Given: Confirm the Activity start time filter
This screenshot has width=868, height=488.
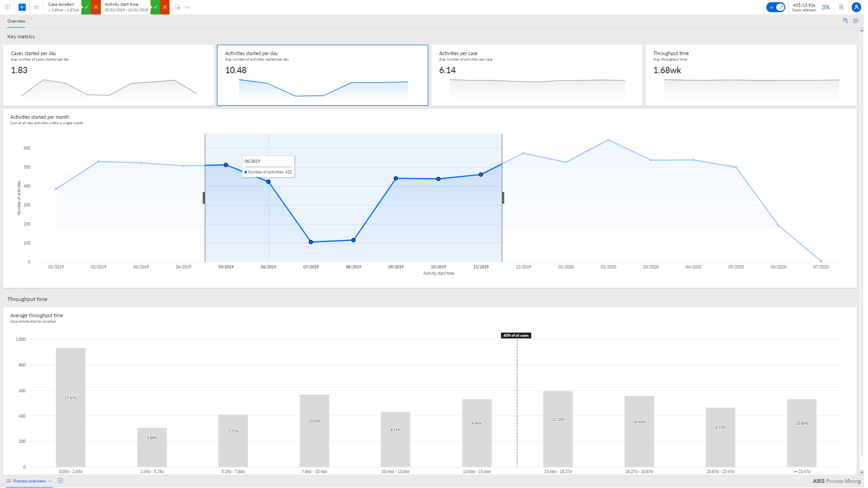Looking at the screenshot, I should click(155, 7).
